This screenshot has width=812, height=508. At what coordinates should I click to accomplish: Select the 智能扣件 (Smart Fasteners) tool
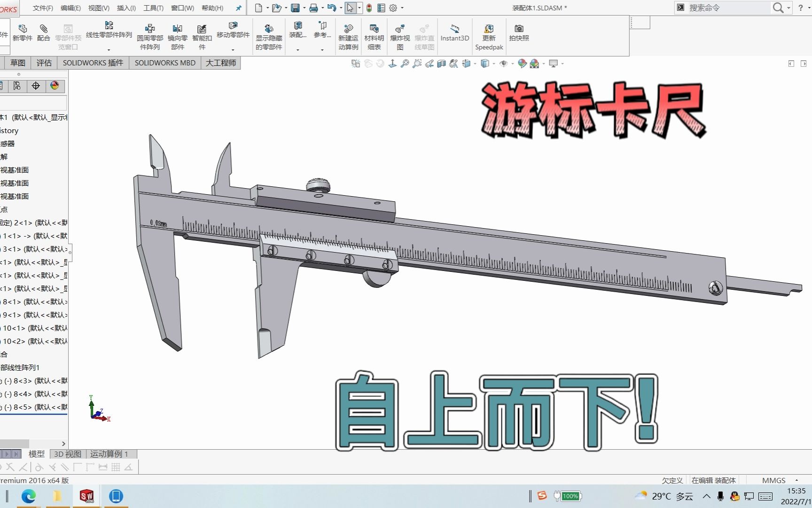(x=202, y=33)
